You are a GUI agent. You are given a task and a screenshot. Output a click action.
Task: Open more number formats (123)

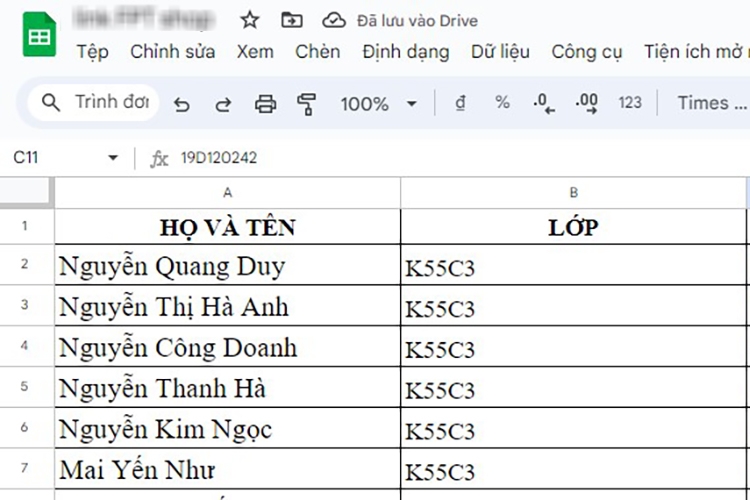tap(629, 102)
